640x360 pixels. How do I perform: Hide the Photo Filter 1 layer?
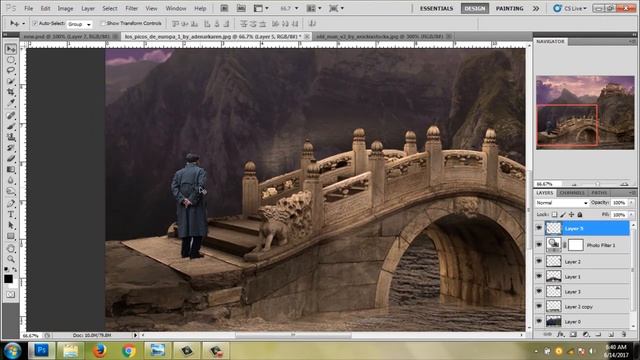539,245
